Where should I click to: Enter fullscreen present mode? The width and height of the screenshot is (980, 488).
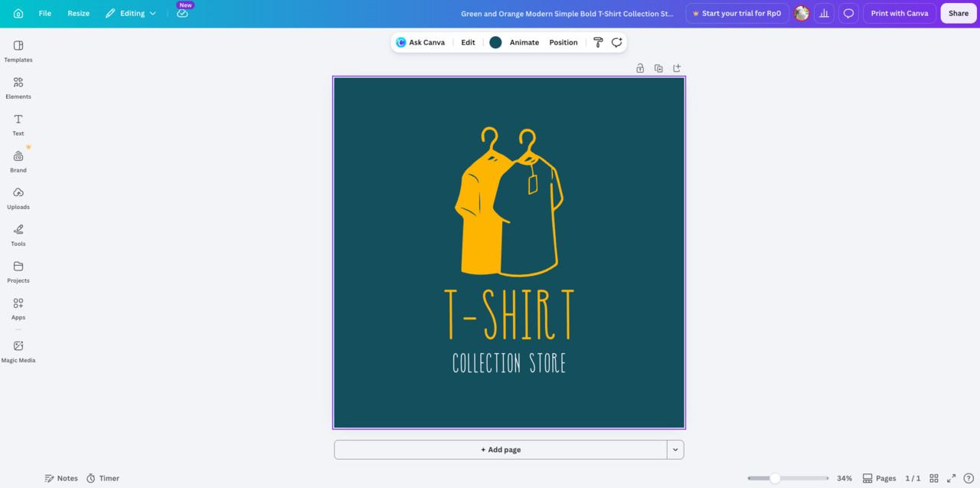(x=952, y=478)
